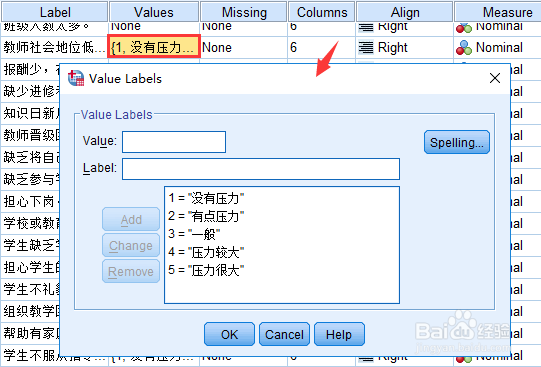
Task: Click the label cell starting 学校或教
Action: (x=30, y=223)
